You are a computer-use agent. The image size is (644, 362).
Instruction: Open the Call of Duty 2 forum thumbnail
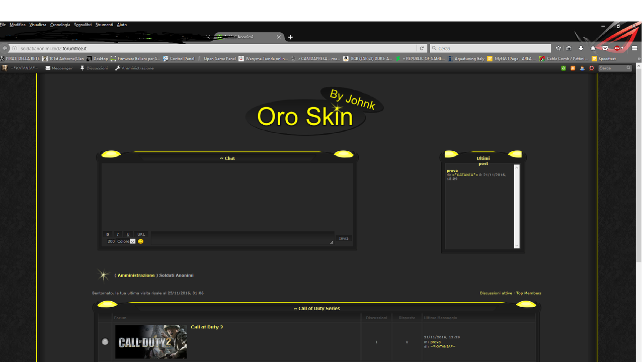pyautogui.click(x=151, y=342)
